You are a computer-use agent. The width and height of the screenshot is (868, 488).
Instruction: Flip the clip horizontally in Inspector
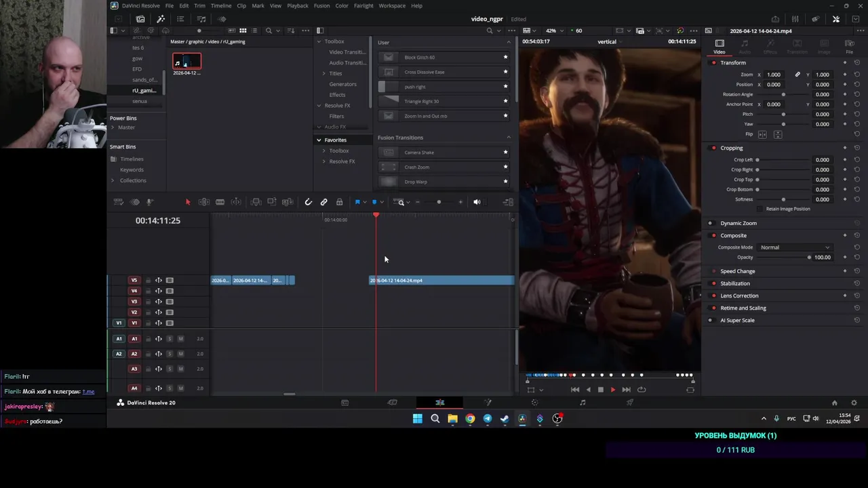pyautogui.click(x=762, y=134)
